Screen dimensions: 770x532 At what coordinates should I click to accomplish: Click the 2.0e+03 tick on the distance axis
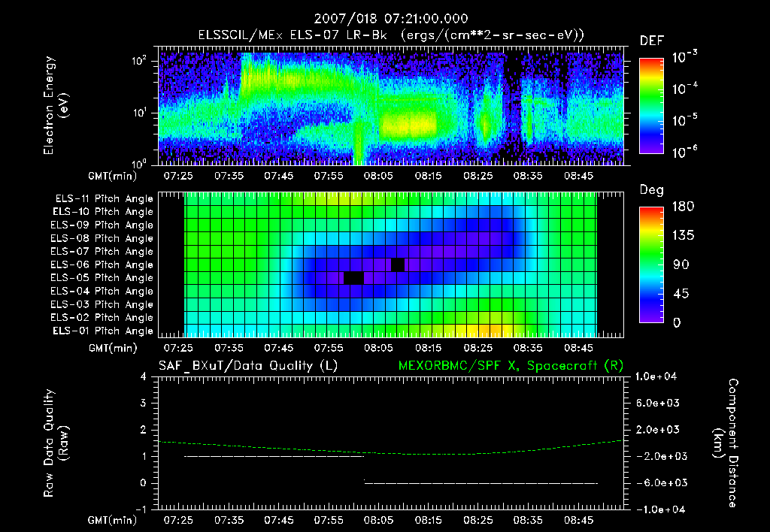point(657,429)
